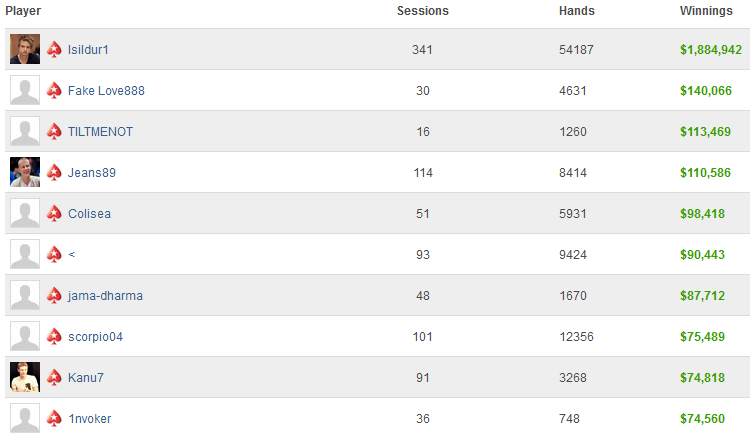Screen dimensions: 750x436
Task: Open Isildur1's profile photo
Action: 25,49
